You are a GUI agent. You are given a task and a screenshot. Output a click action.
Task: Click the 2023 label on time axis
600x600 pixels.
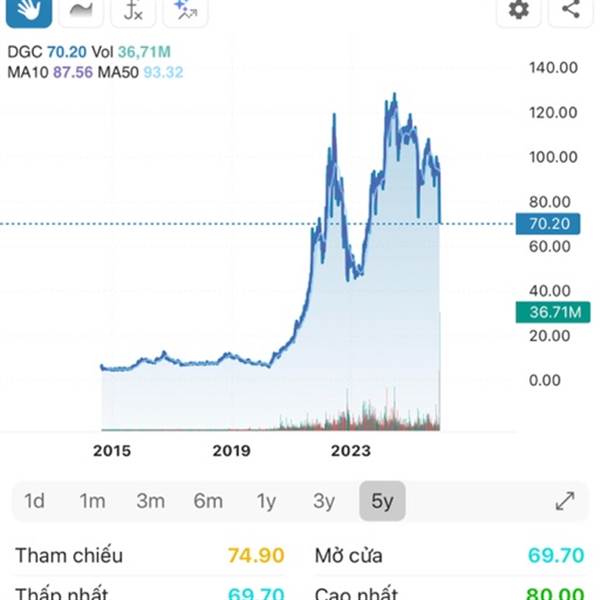click(349, 451)
